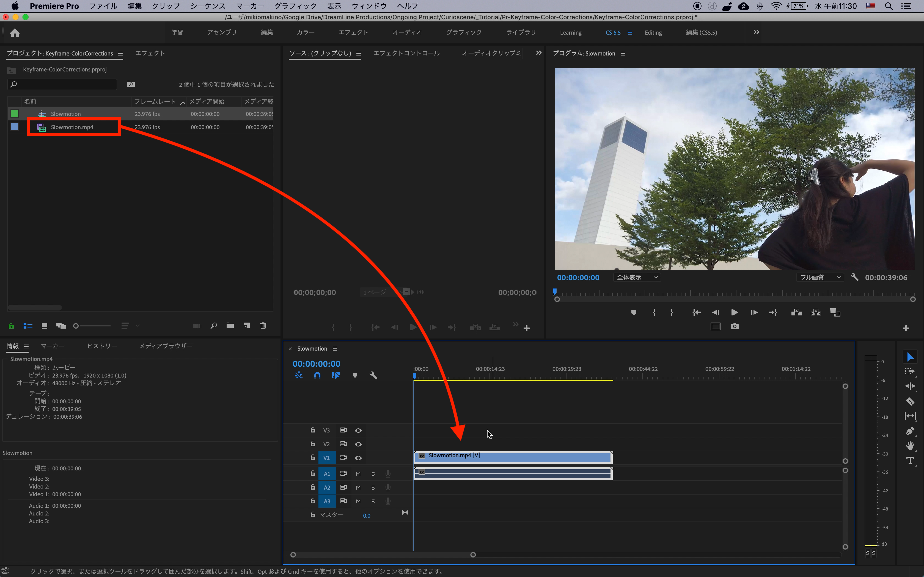Click the Export Frame camera icon
This screenshot has height=577, width=924.
734,327
